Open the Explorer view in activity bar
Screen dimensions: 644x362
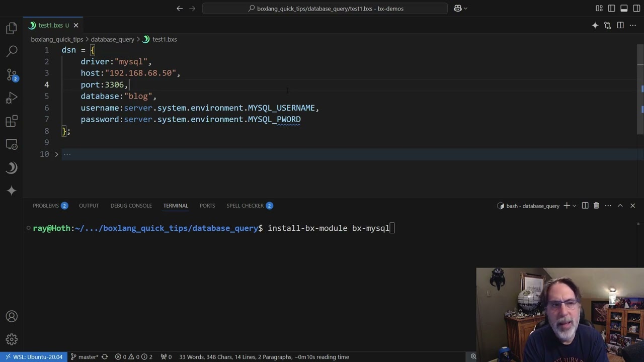coord(12,28)
